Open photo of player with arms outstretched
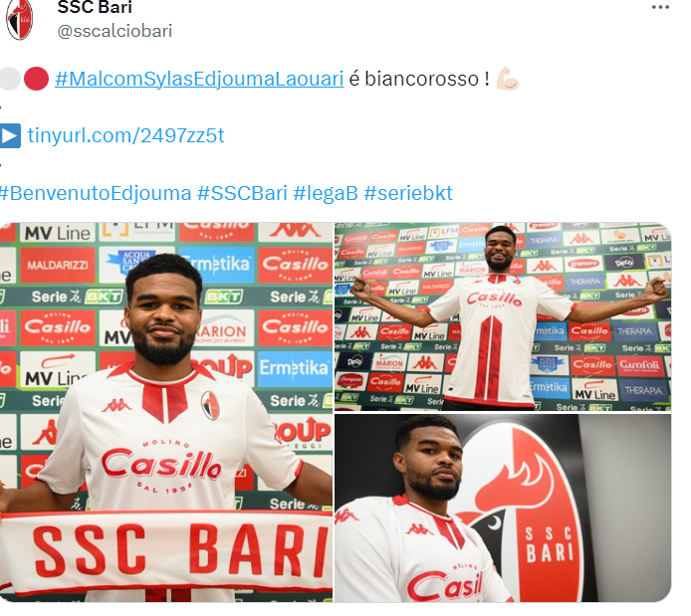Image resolution: width=691 pixels, height=616 pixels. (503, 316)
